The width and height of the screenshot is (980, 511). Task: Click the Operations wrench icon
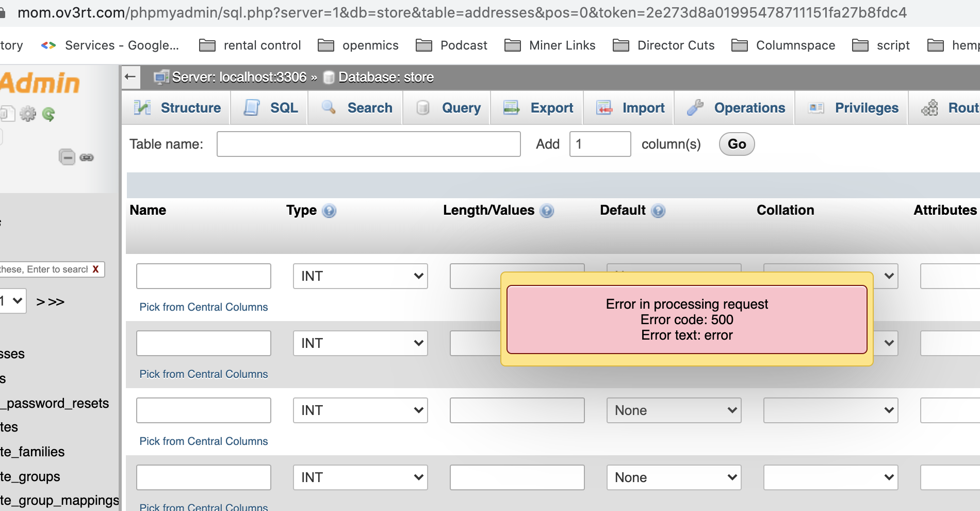pos(695,107)
